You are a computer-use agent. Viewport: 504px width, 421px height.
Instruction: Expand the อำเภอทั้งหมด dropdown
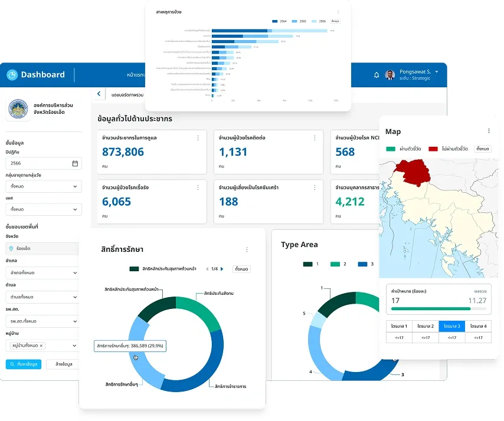(44, 273)
